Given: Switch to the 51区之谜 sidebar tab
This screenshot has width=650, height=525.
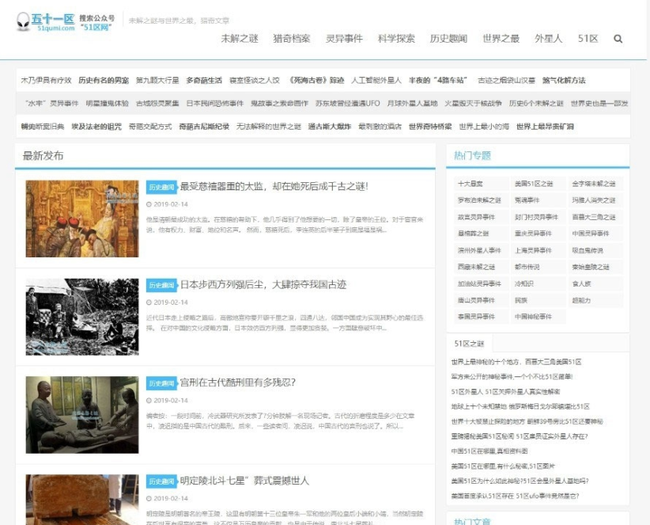Looking at the screenshot, I should click(x=468, y=343).
